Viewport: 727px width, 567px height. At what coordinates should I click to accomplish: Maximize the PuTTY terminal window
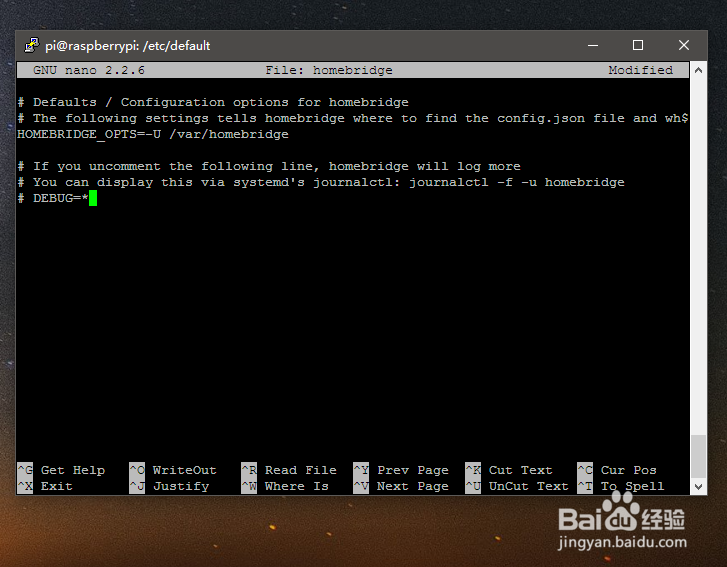coord(638,45)
